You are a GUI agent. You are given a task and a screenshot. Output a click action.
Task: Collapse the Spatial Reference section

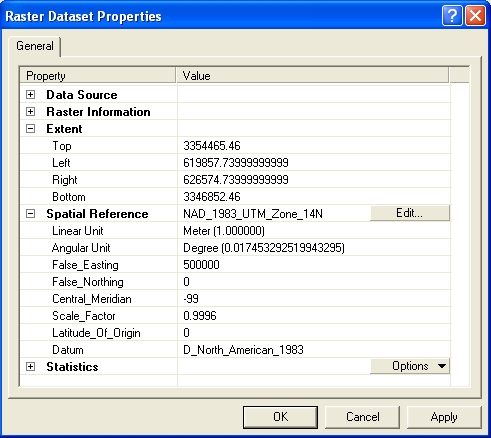coord(30,214)
